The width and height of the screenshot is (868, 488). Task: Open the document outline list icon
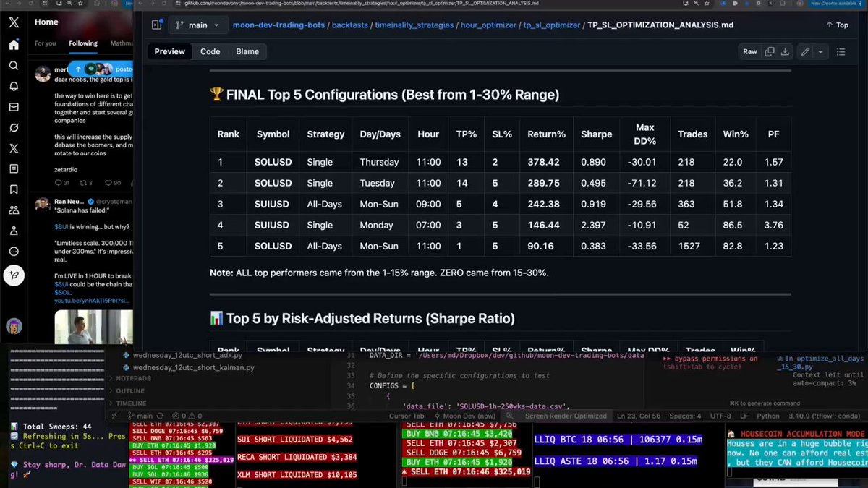point(841,51)
